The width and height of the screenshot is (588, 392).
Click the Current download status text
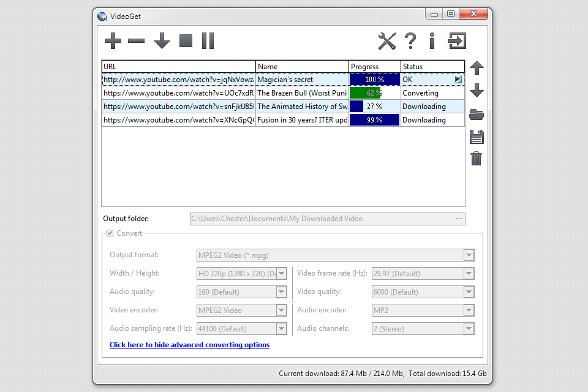click(341, 374)
